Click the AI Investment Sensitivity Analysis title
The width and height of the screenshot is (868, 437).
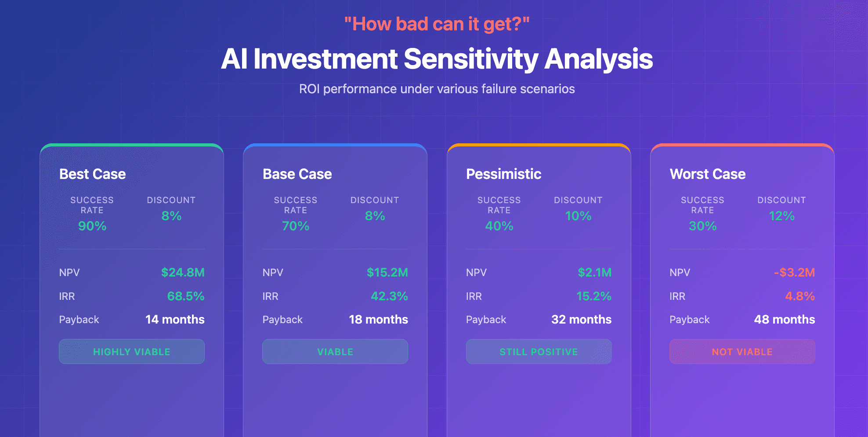(437, 59)
